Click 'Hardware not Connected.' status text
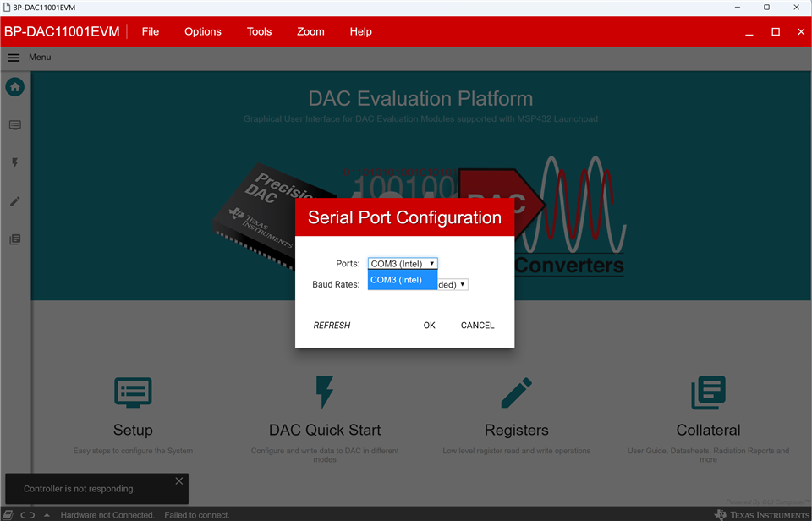 click(107, 515)
